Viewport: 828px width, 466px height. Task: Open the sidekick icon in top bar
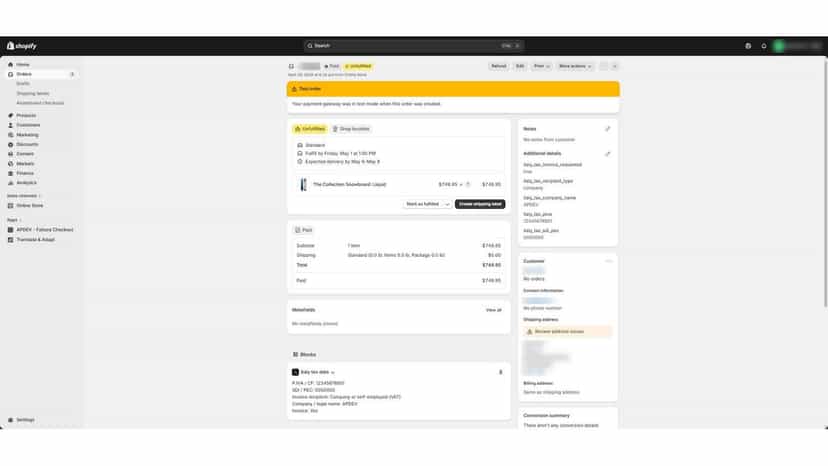click(x=748, y=46)
